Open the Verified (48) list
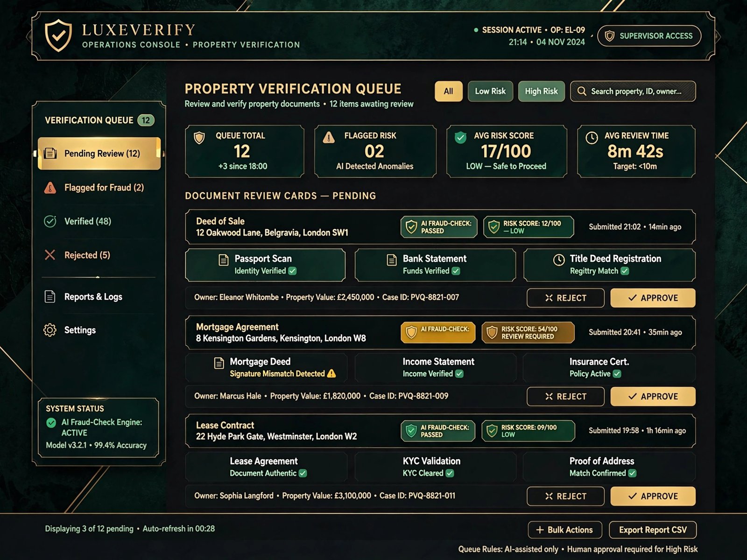This screenshot has width=747, height=560. click(99, 221)
